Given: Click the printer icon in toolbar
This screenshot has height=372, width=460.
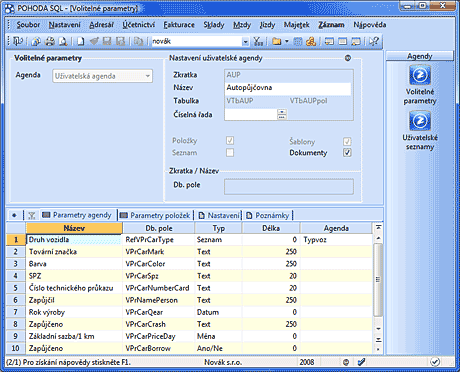Looking at the screenshot, I should pos(50,41).
